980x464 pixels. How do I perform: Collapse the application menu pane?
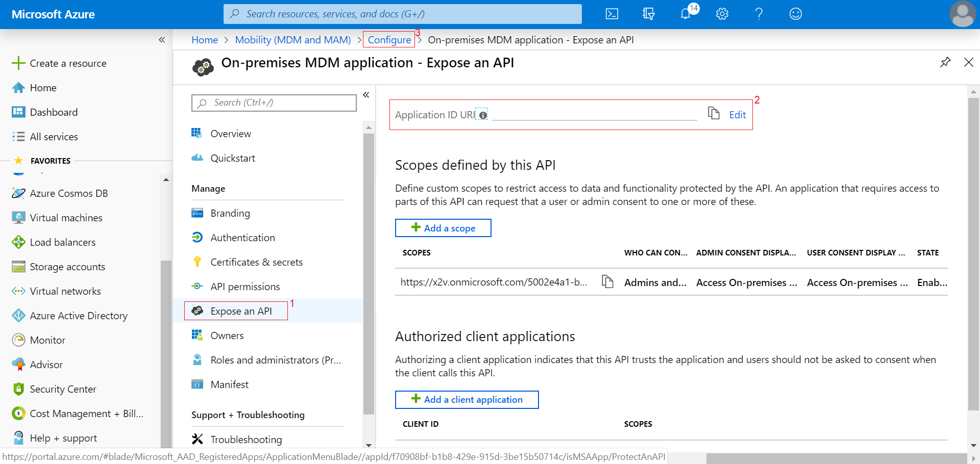[x=366, y=95]
